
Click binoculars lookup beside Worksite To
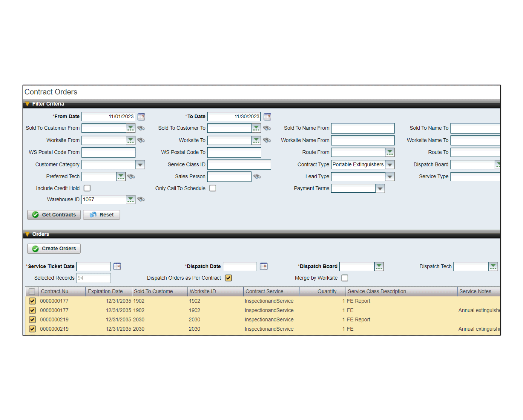[x=267, y=140]
